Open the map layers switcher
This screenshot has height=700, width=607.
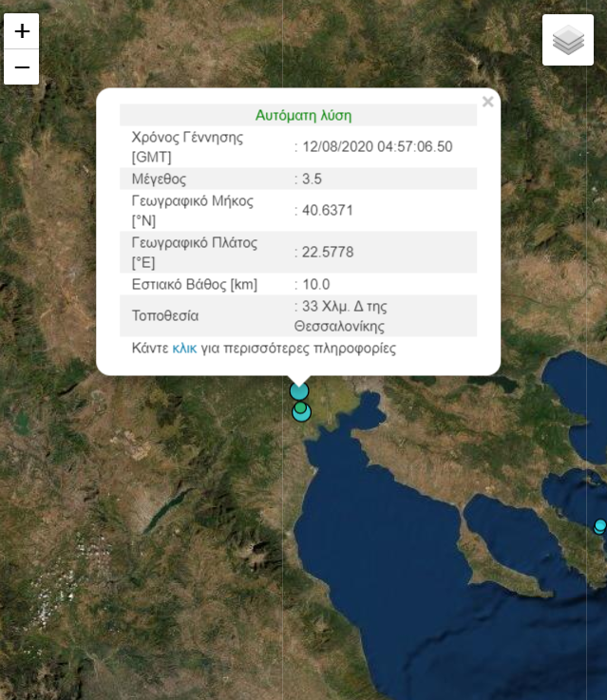(567, 40)
